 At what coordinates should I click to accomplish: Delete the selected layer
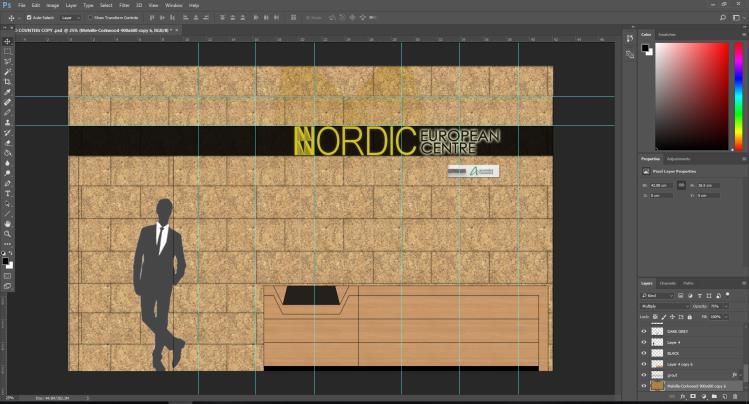[x=735, y=396]
